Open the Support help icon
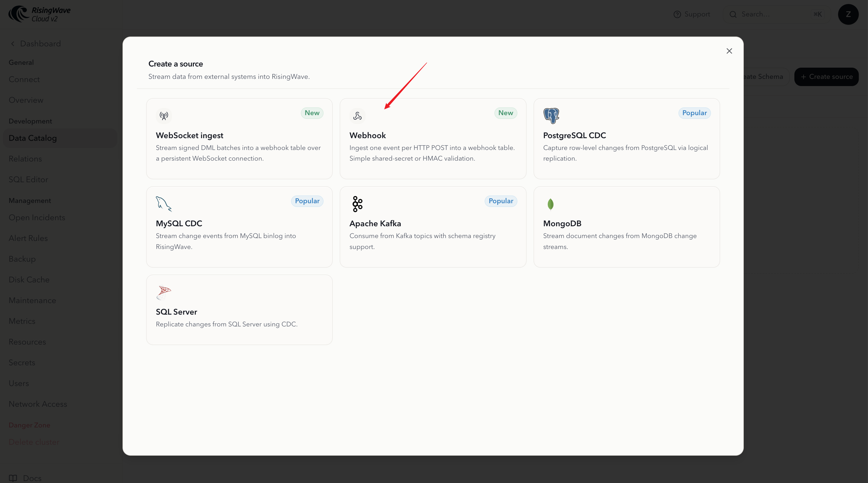 coord(677,14)
